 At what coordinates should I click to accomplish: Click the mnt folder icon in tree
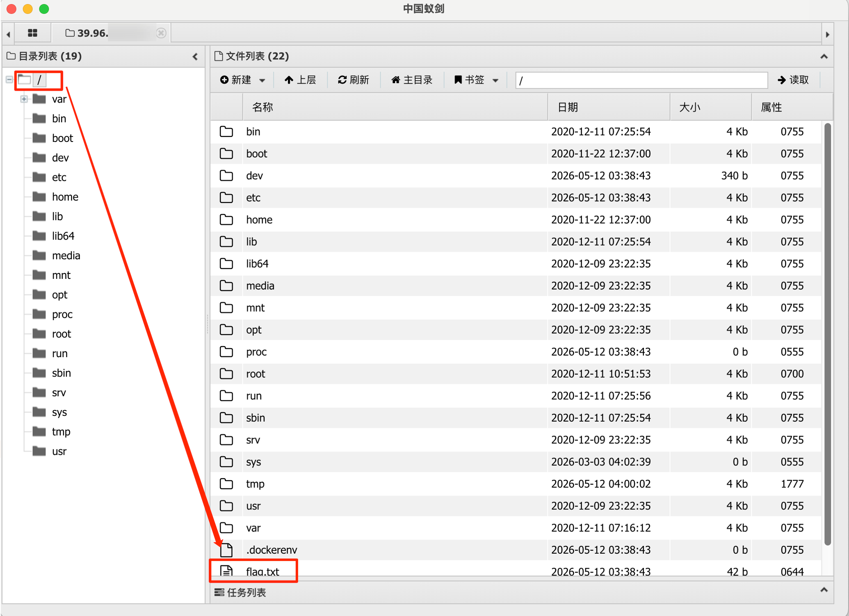(39, 275)
